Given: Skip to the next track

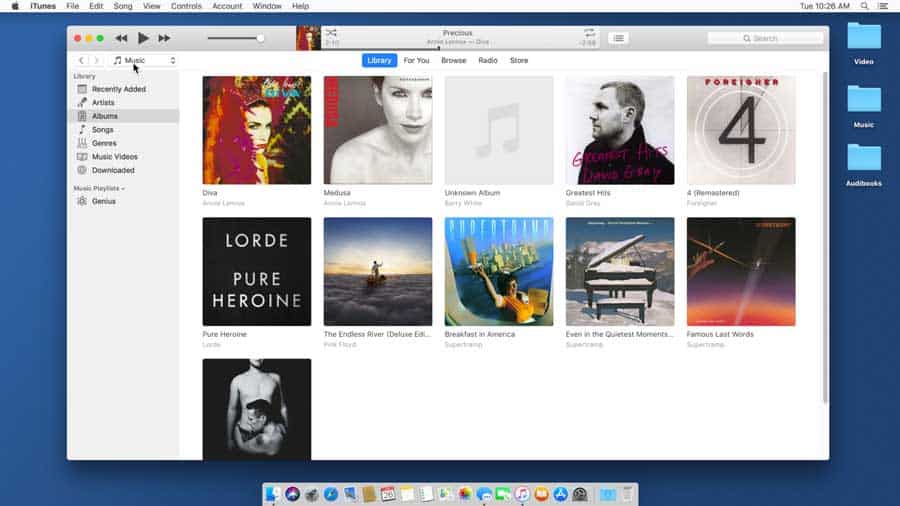Looking at the screenshot, I should click(x=164, y=38).
